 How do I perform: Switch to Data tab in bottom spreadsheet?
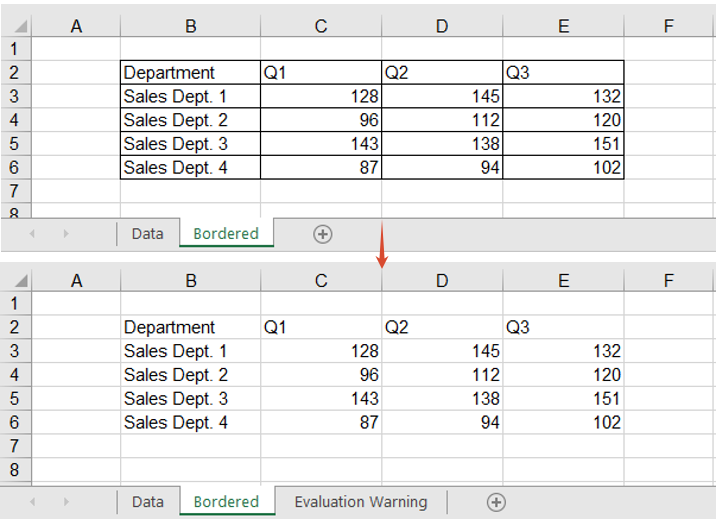(x=147, y=502)
